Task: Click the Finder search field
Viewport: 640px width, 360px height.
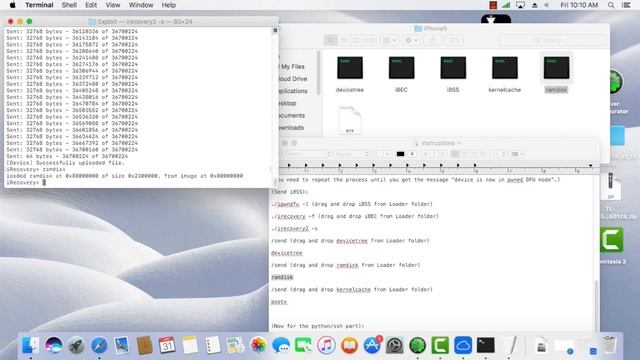Action: (x=553, y=40)
